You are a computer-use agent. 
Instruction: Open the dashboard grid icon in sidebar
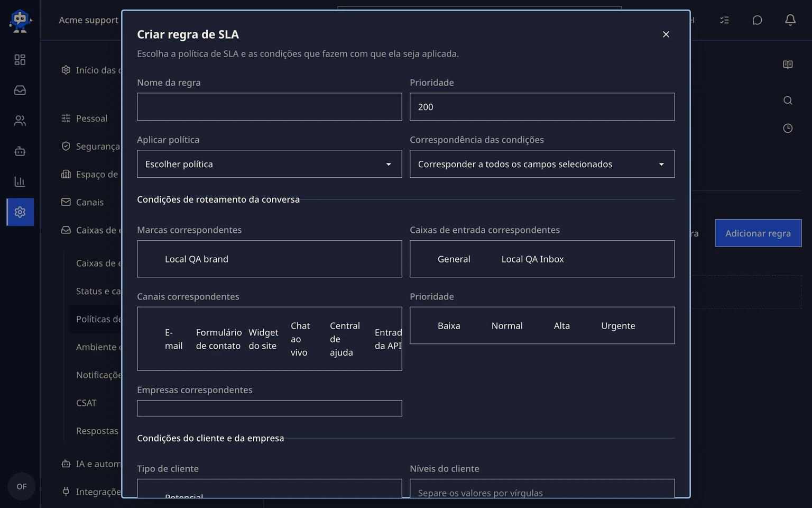20,60
